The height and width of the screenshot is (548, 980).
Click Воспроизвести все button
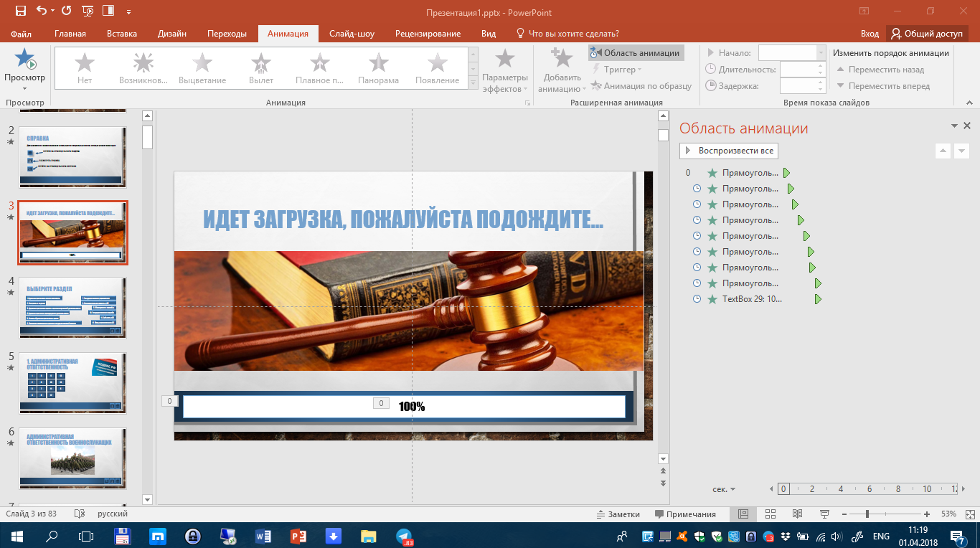tap(729, 151)
